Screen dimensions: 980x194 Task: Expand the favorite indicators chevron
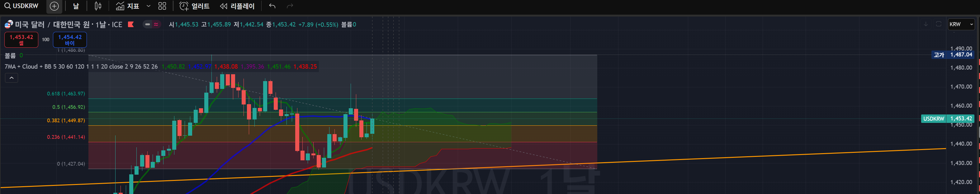[x=148, y=6]
